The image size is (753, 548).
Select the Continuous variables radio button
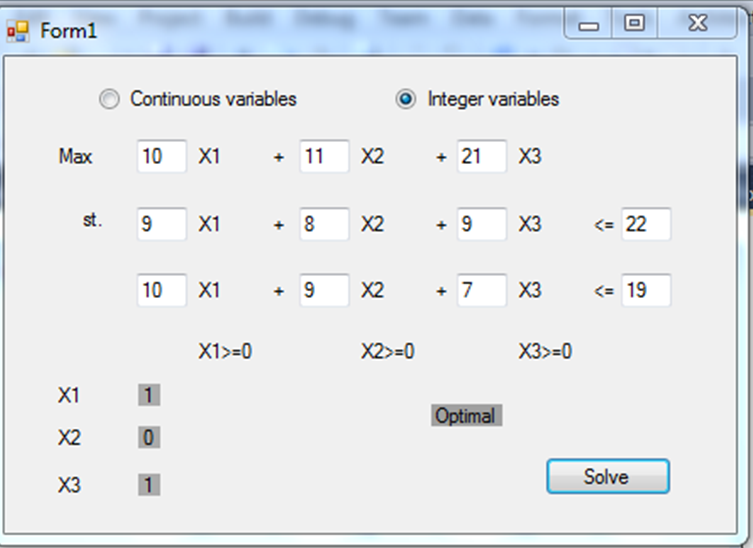109,99
